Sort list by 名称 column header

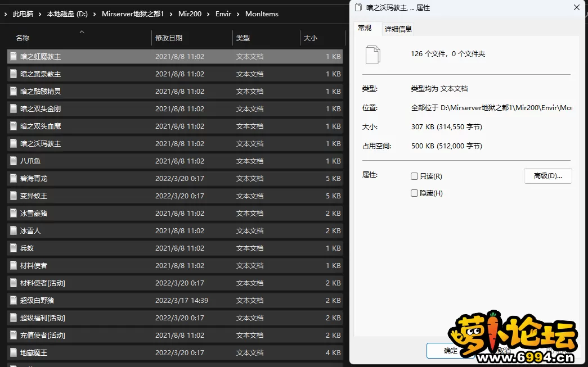click(x=23, y=38)
